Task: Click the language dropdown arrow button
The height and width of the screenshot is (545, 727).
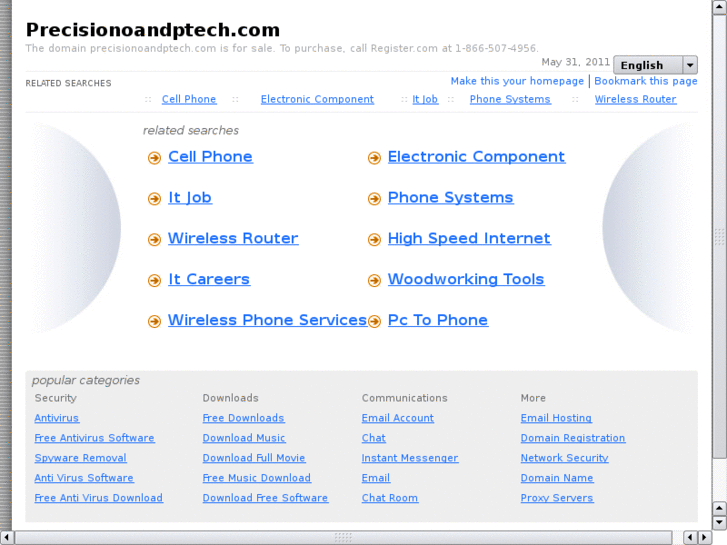Action: 690,65
